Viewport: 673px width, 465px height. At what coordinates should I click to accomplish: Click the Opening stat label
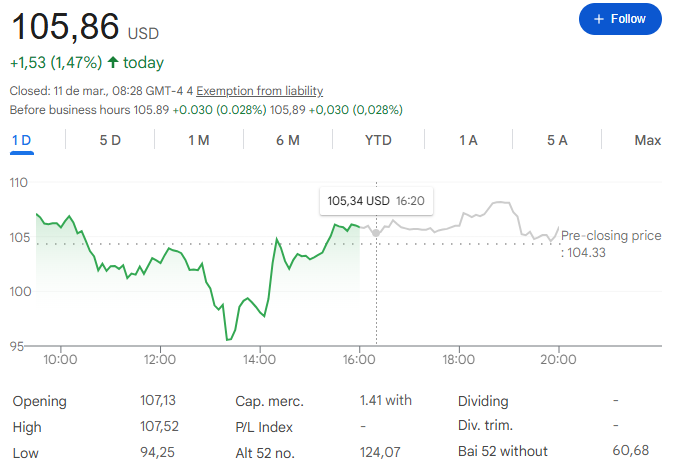coord(39,401)
